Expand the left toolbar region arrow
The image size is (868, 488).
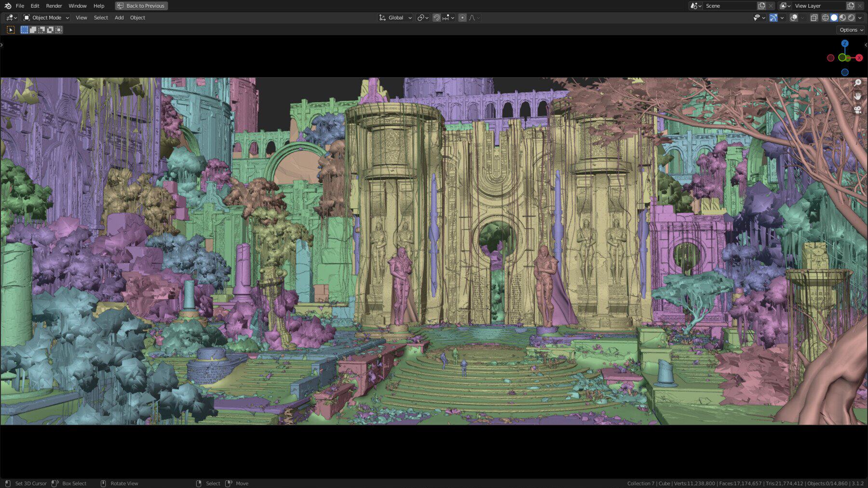(x=2, y=45)
